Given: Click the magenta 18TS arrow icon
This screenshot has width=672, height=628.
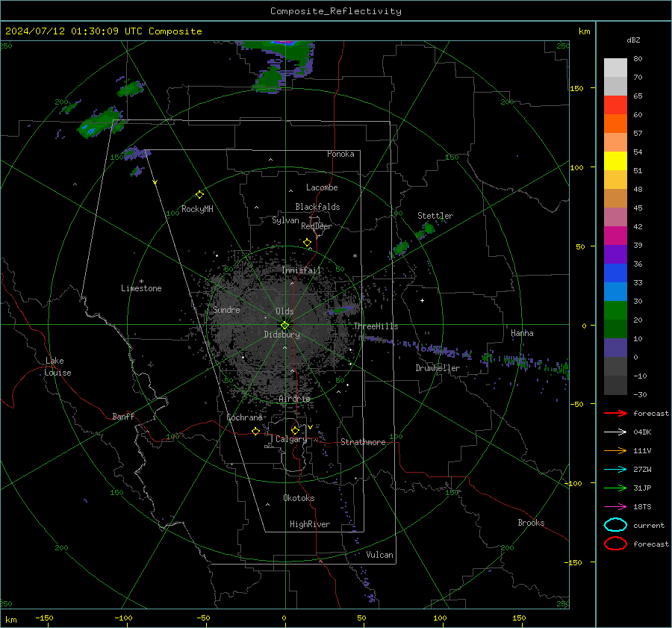Looking at the screenshot, I should point(615,507).
